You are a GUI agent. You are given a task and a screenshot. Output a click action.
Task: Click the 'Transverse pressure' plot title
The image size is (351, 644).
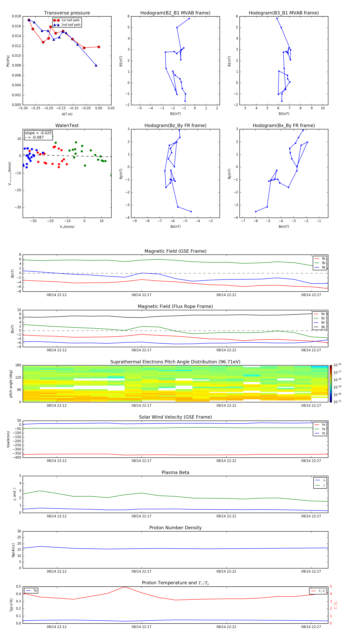pyautogui.click(x=67, y=13)
